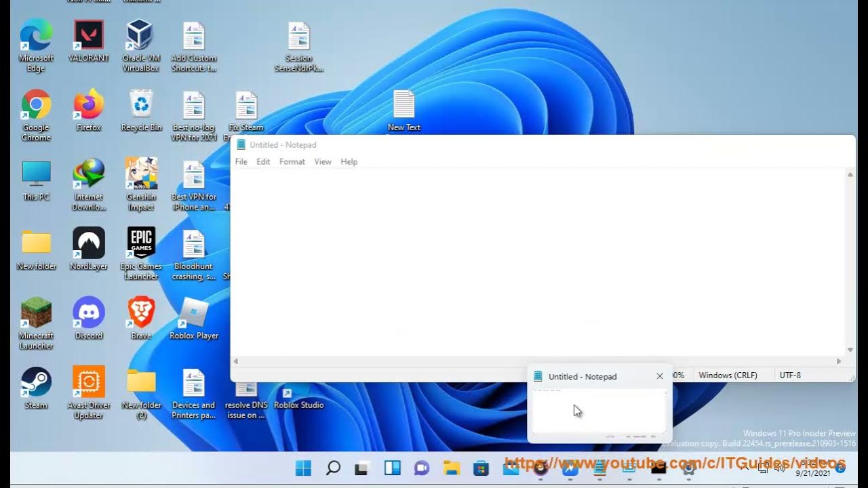Select New Text document icon on desktop
The width and height of the screenshot is (868, 488).
[404, 110]
